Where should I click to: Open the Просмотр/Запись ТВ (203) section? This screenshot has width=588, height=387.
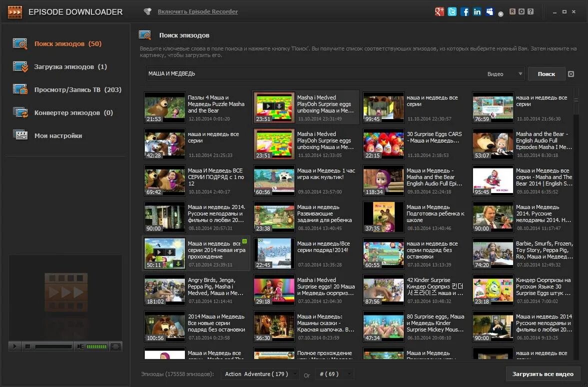(67, 89)
